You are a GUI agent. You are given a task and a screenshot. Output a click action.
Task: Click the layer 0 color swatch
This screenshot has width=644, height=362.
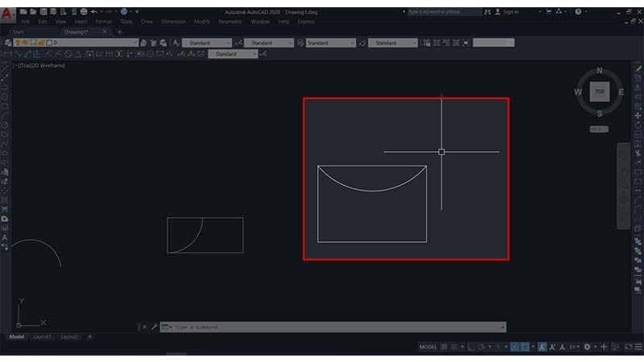[x=49, y=43]
